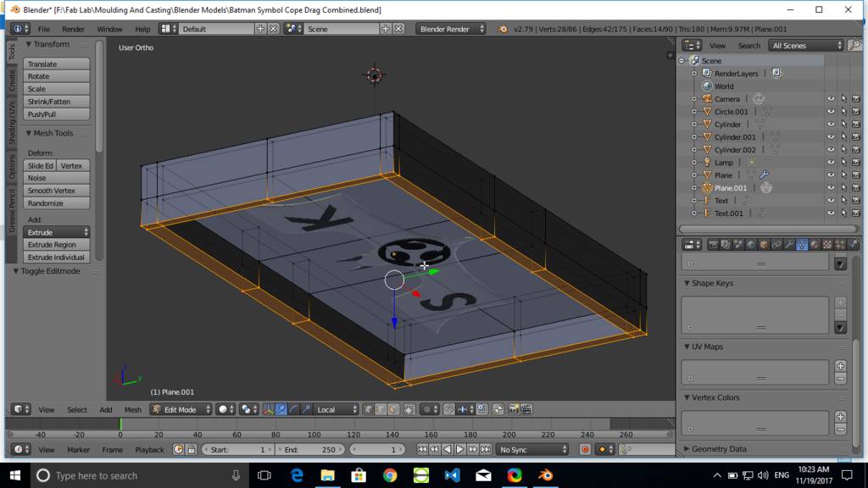Screen dimensions: 868x488
Task: Open the No Sync dropdown
Action: (532, 449)
